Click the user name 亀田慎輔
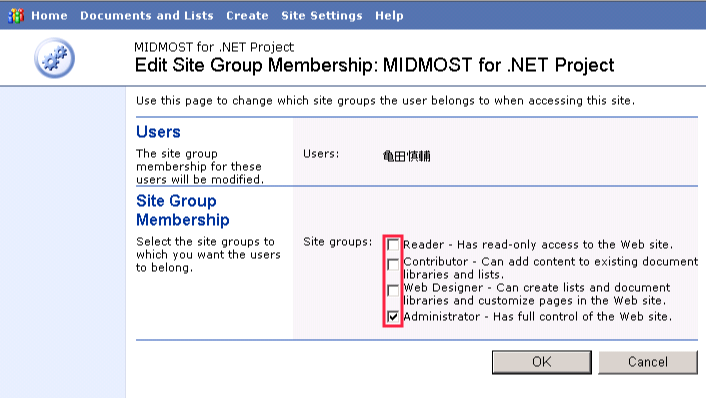Viewport: 706px width, 398px height. (x=407, y=156)
